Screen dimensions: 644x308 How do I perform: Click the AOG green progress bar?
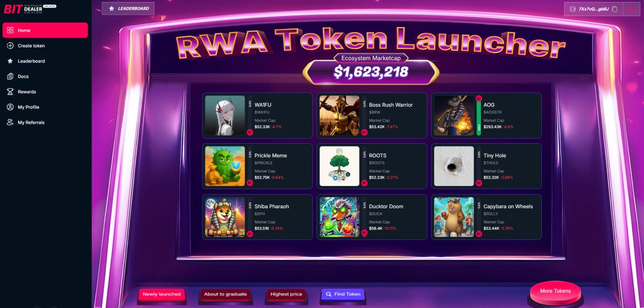[x=479, y=118]
